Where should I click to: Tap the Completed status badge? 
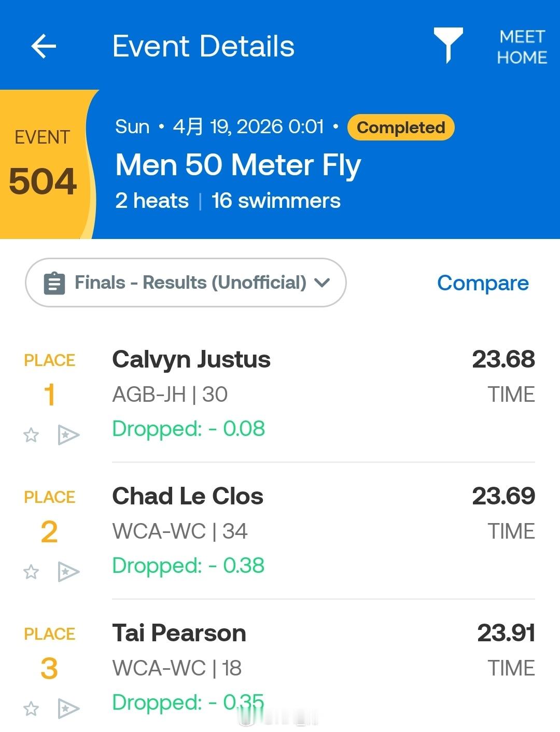(401, 127)
